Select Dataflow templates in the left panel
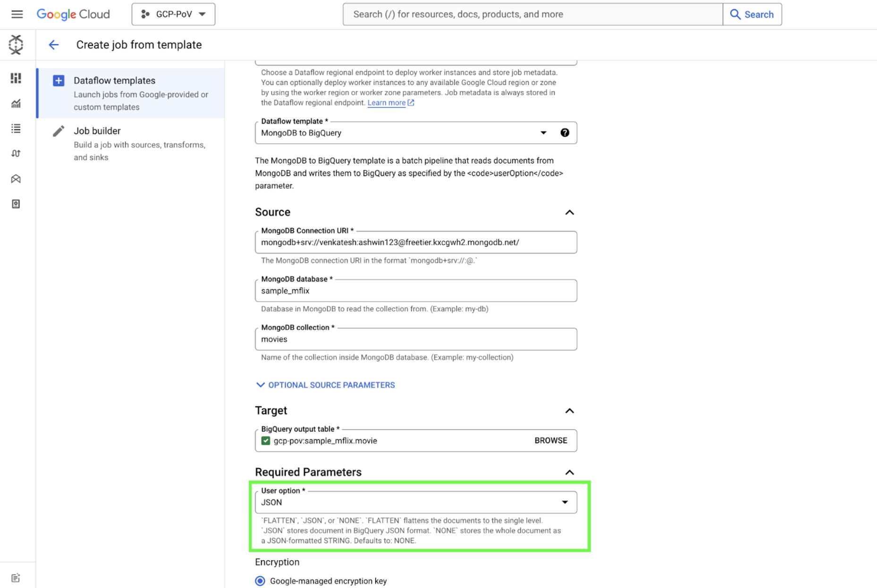This screenshot has width=877, height=588. coord(114,80)
